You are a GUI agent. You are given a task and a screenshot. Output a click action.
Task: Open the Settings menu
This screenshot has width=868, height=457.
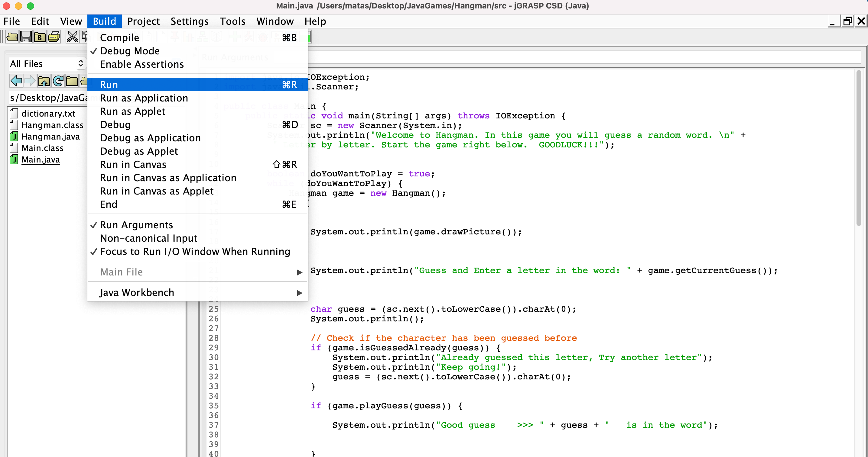click(189, 21)
